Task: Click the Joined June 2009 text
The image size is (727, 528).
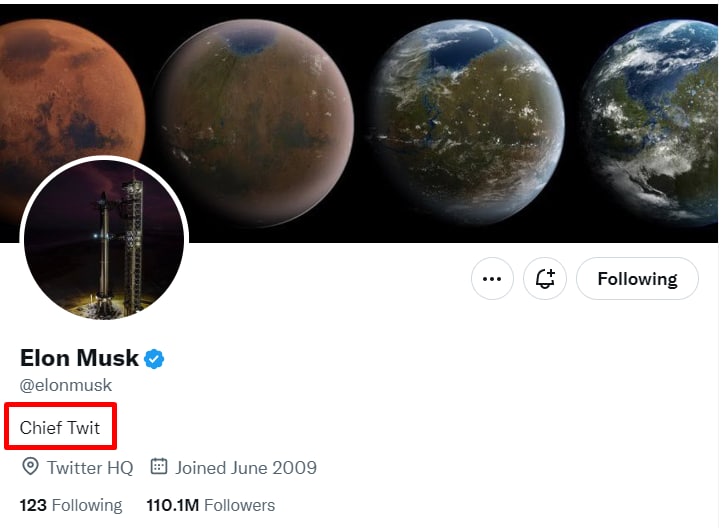Action: 246,467
